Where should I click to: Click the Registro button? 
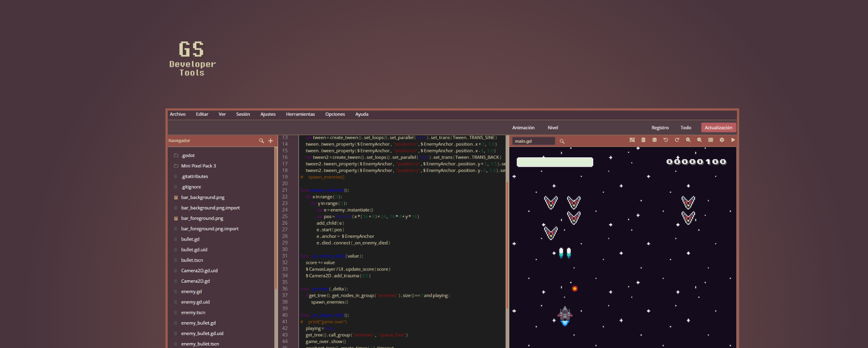660,128
